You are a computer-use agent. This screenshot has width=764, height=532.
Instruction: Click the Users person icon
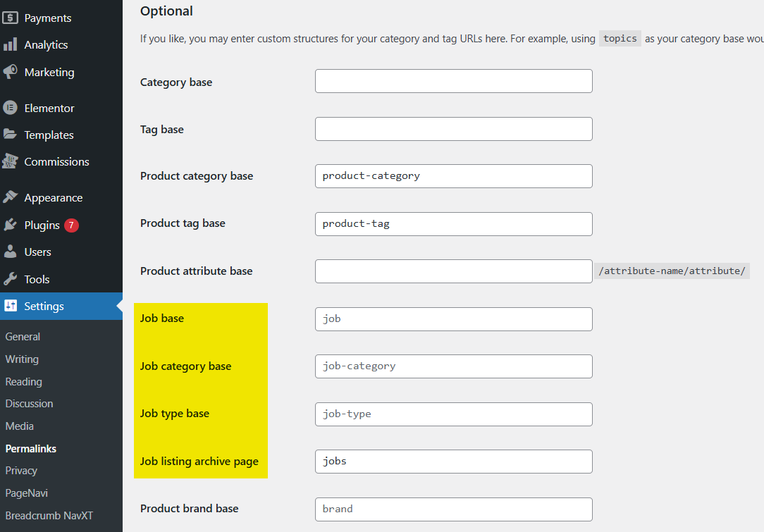point(11,252)
